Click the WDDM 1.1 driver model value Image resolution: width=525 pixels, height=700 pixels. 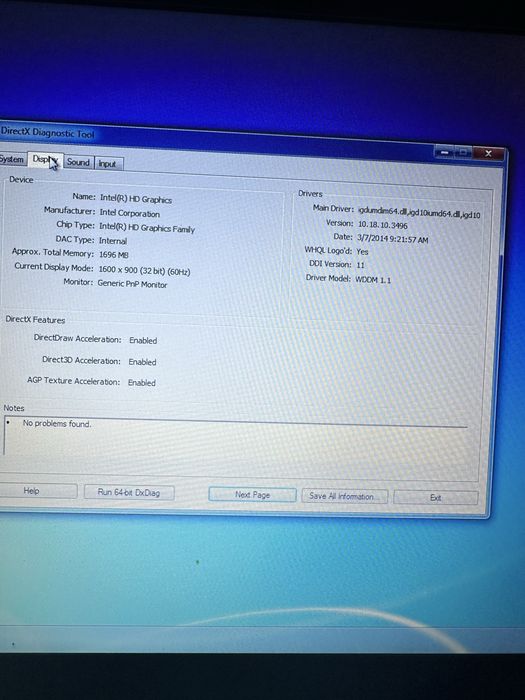(x=373, y=280)
